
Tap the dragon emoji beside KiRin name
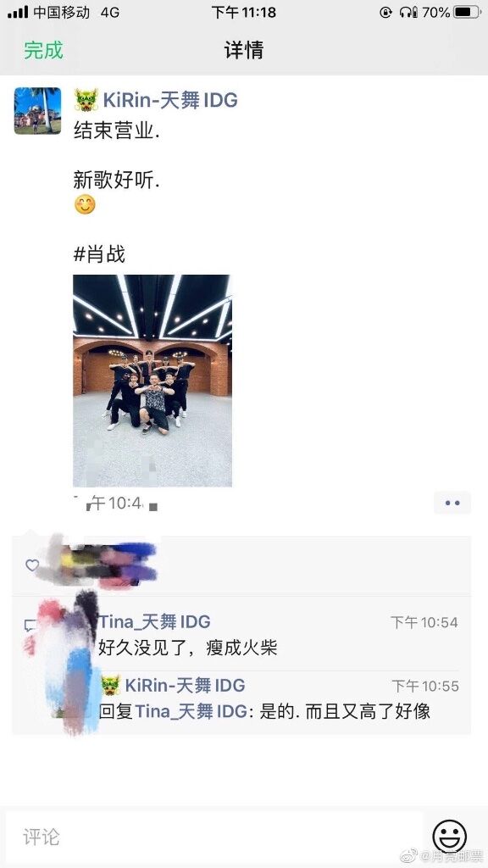pos(86,100)
